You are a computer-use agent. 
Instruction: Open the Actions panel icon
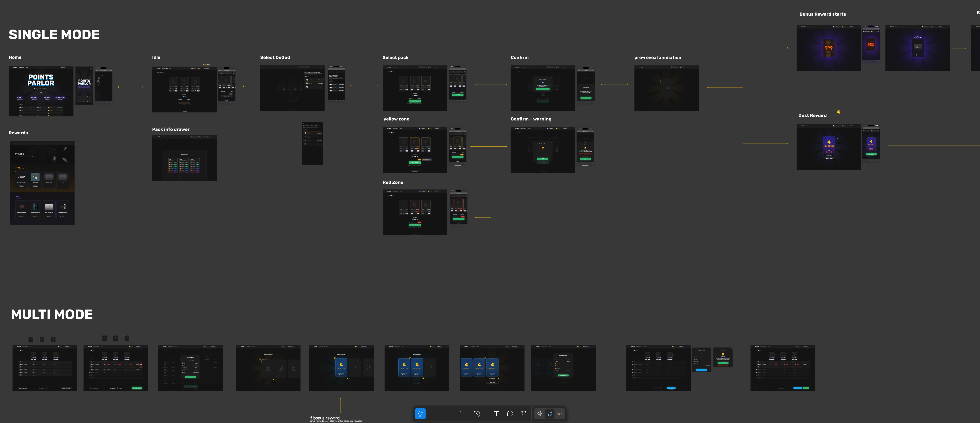coord(523,414)
